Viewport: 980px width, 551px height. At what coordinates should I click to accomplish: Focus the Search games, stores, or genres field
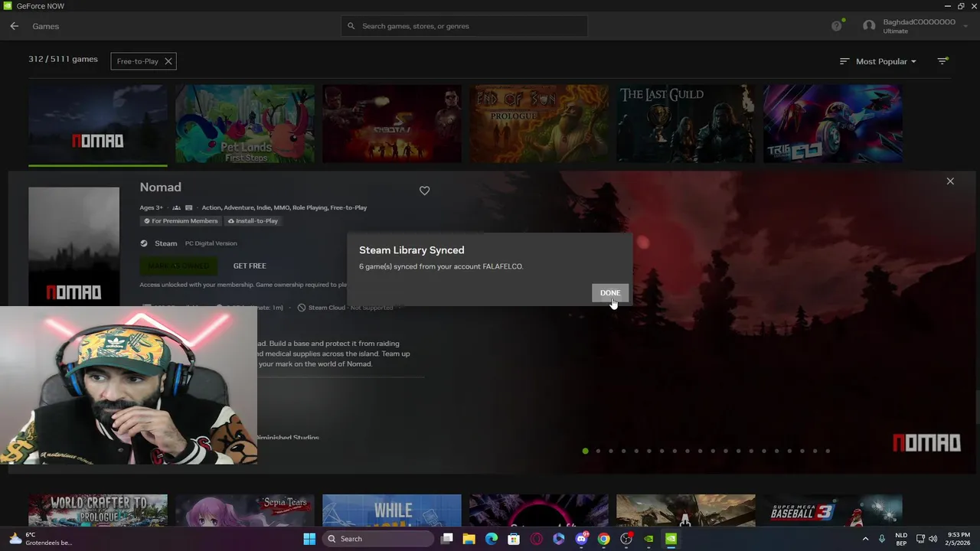[x=464, y=26]
